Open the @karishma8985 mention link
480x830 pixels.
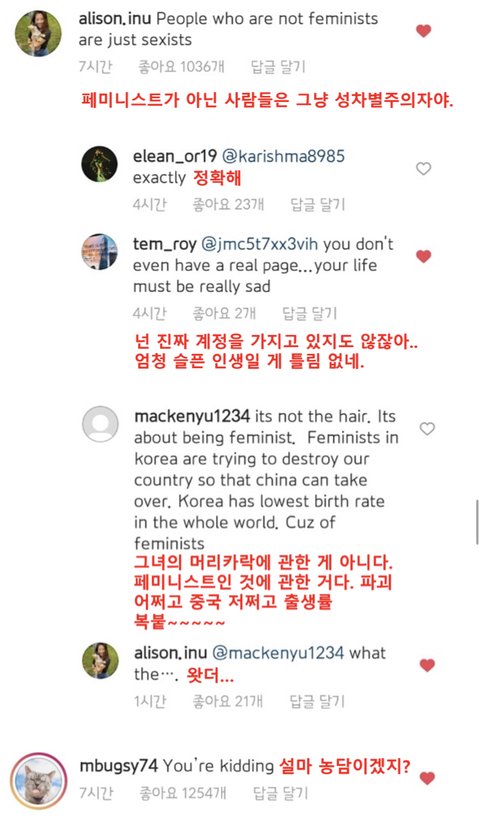pyautogui.click(x=283, y=156)
